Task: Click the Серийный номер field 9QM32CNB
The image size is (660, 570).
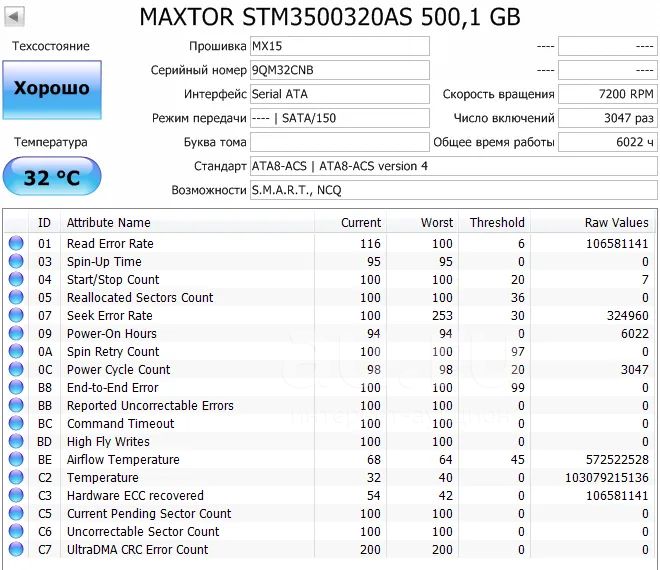Action: click(x=340, y=70)
